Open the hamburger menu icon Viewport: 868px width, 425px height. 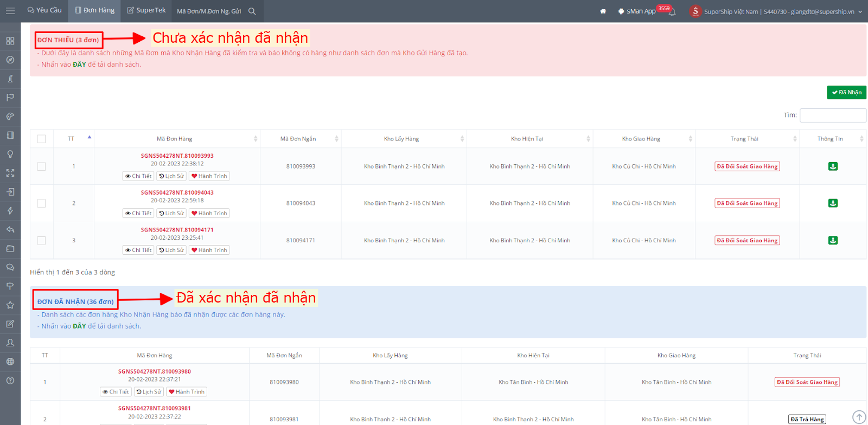pyautogui.click(x=10, y=11)
